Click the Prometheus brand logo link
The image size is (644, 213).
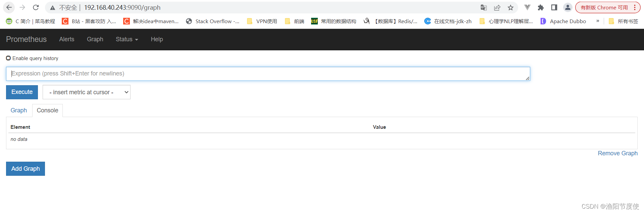click(x=26, y=39)
